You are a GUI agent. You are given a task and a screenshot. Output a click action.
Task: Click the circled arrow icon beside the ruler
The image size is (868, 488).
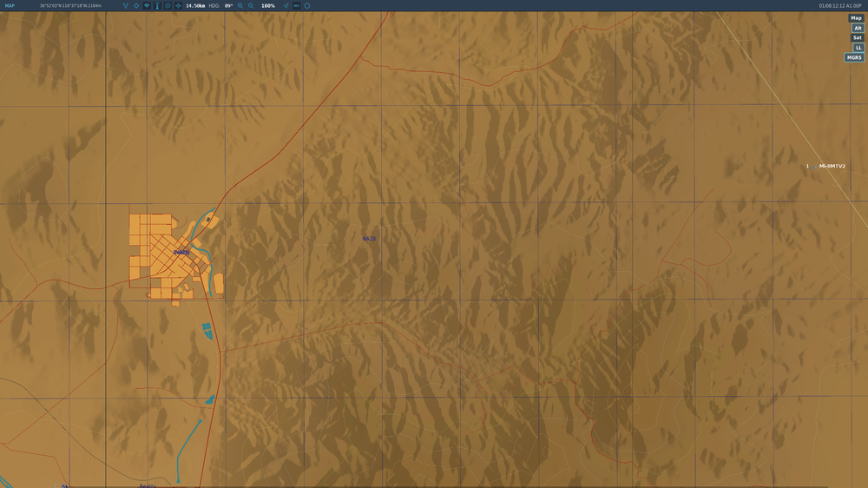168,5
